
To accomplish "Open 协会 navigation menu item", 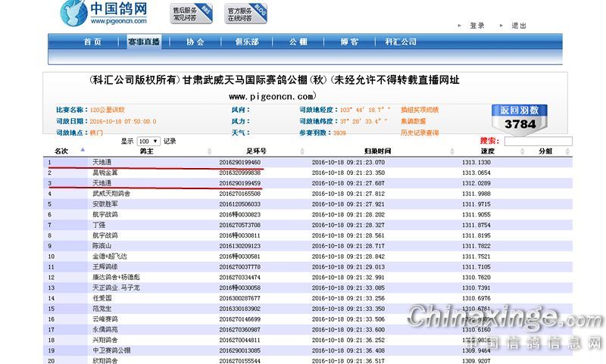I will tap(195, 42).
